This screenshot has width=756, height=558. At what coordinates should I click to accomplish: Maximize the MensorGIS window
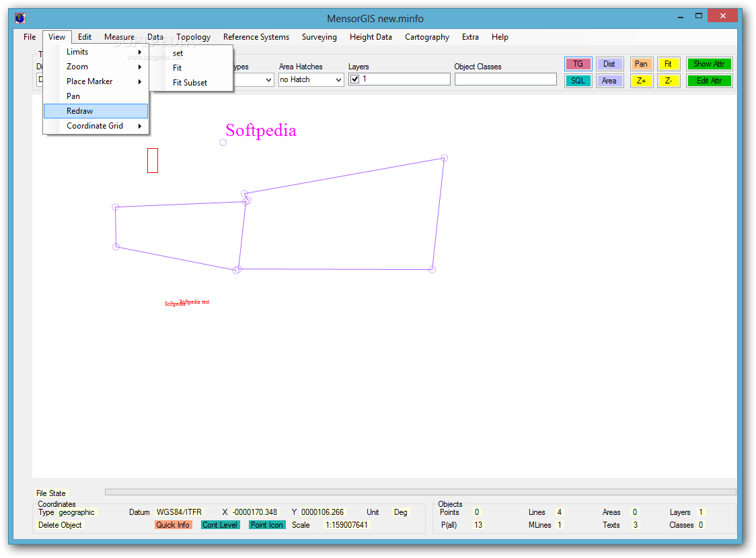pos(699,16)
